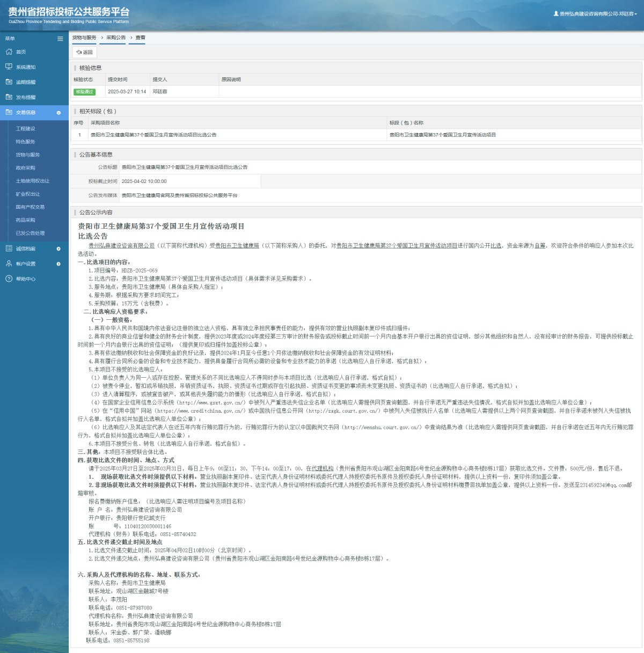Click the 返回 back button
The height and width of the screenshot is (653, 644).
[85, 52]
